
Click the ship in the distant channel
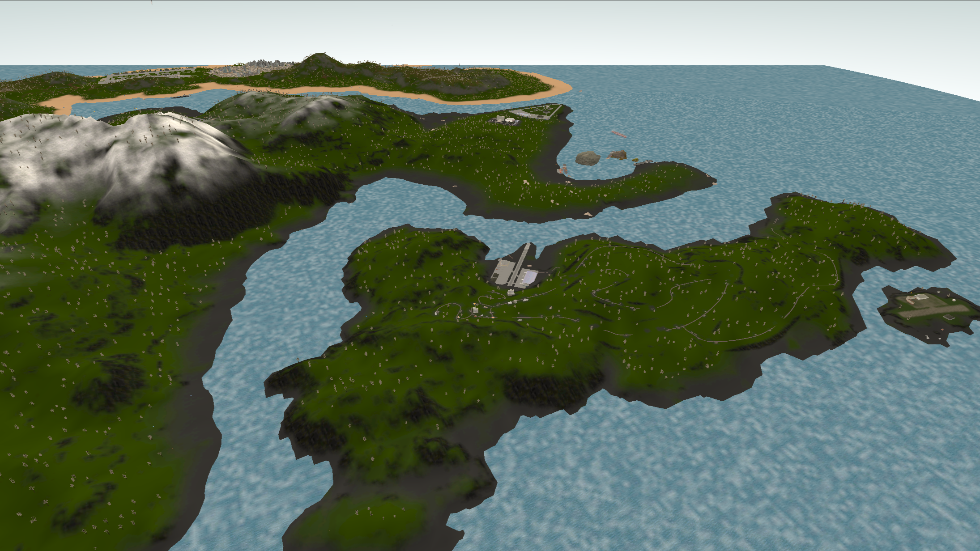coord(181,96)
